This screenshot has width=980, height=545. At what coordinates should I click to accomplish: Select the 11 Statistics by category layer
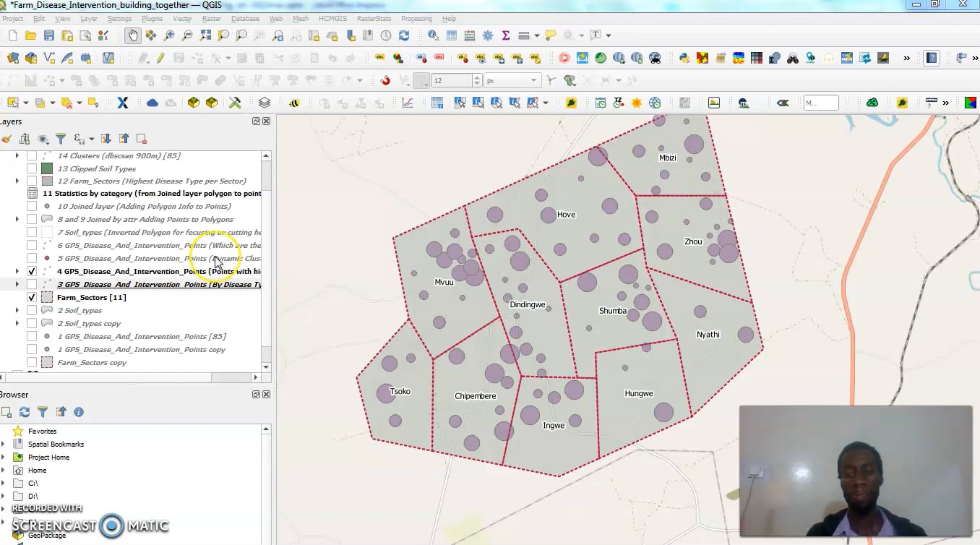point(152,193)
